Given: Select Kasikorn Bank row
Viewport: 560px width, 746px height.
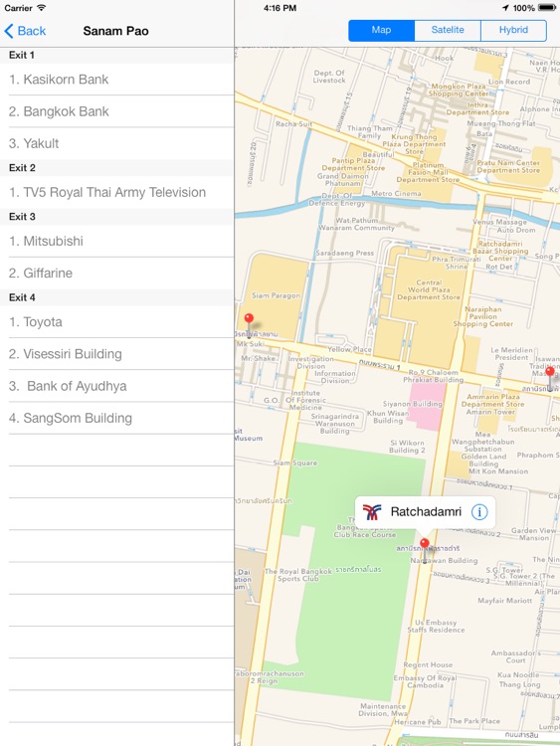Looking at the screenshot, I should click(117, 80).
